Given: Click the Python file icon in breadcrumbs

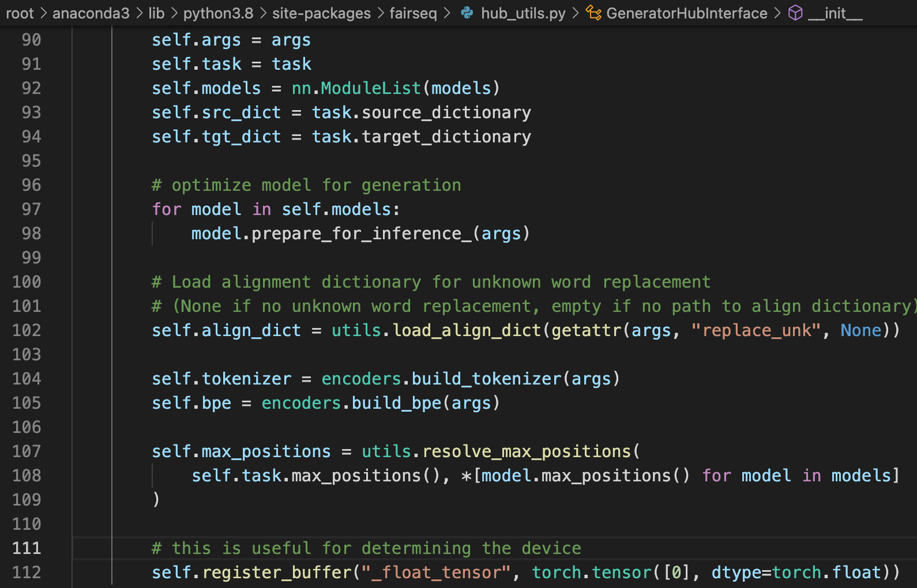Looking at the screenshot, I should point(467,13).
